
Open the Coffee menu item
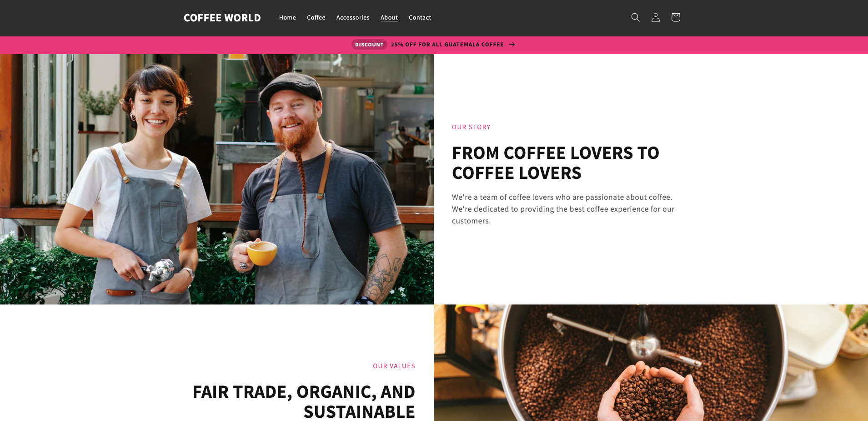click(x=316, y=17)
